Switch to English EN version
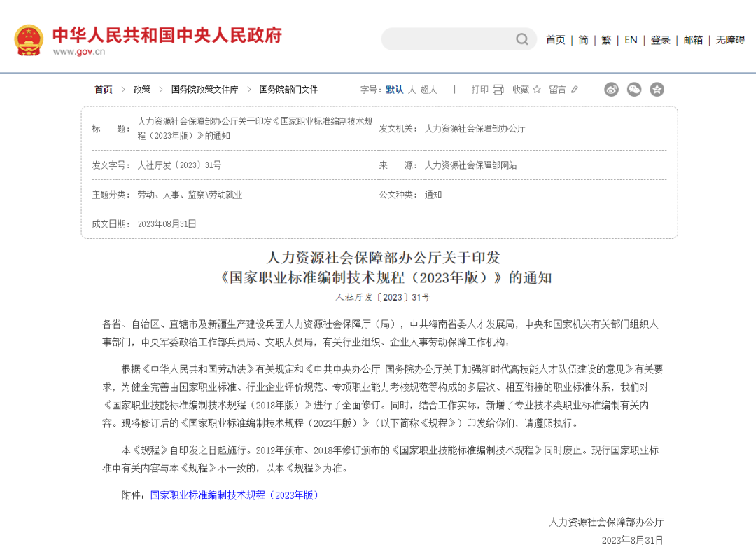The height and width of the screenshot is (552, 756). [x=631, y=40]
